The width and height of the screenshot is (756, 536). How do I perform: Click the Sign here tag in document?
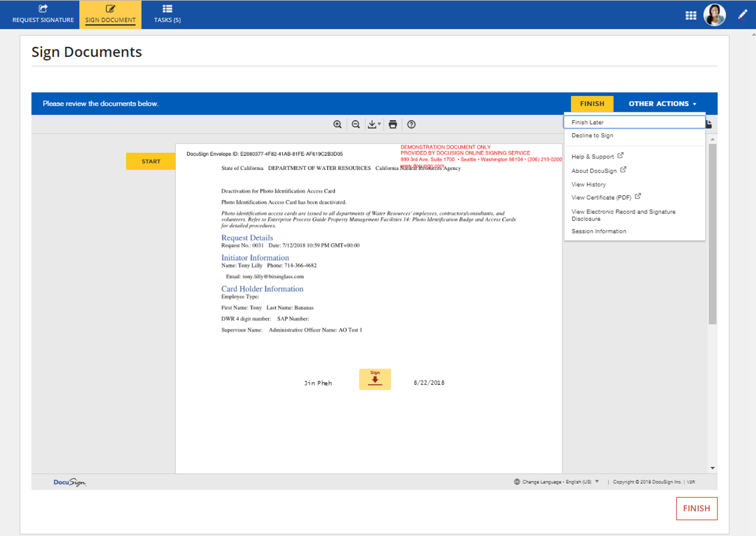(375, 379)
